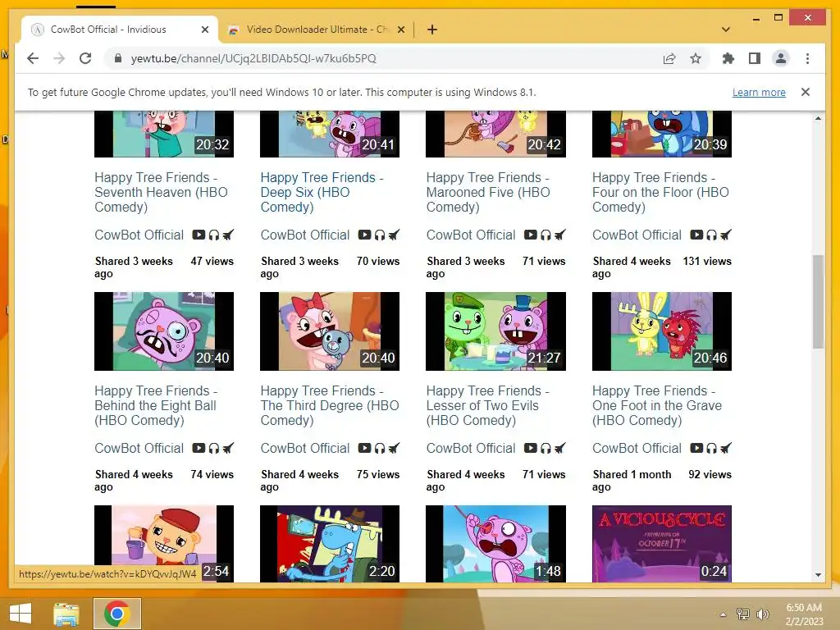The image size is (840, 630).
Task: Click the 2:20 video thumbnail
Action: tap(330, 543)
